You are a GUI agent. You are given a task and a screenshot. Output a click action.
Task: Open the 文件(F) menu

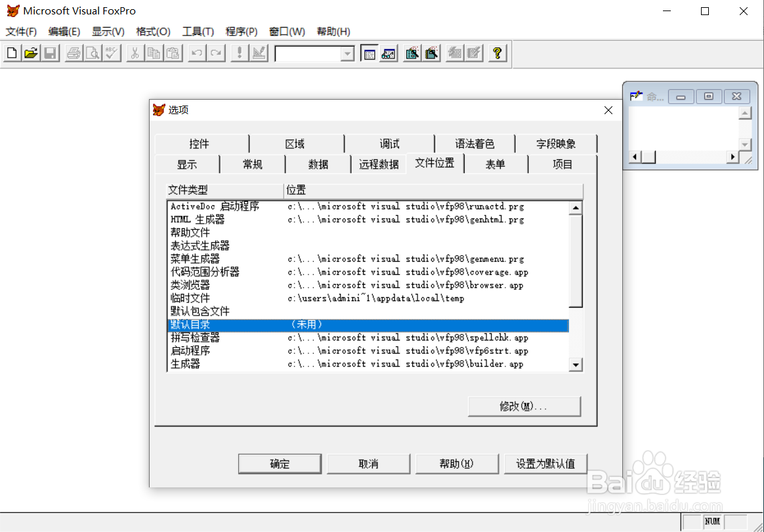click(21, 31)
